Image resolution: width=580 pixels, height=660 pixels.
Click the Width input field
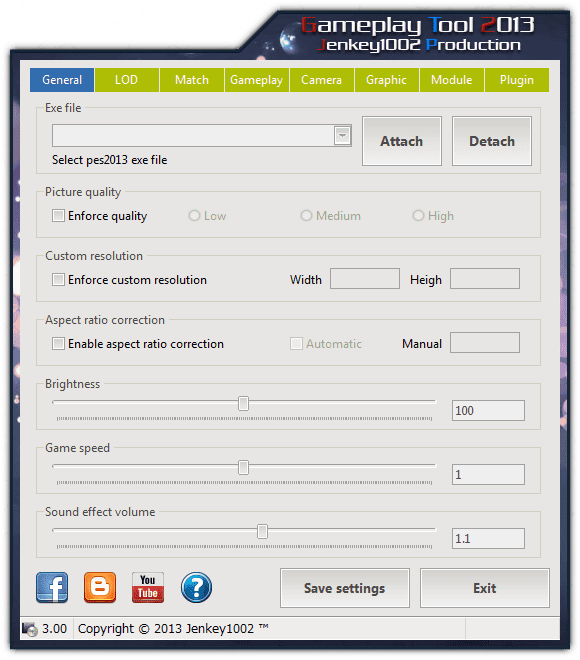[x=365, y=279]
